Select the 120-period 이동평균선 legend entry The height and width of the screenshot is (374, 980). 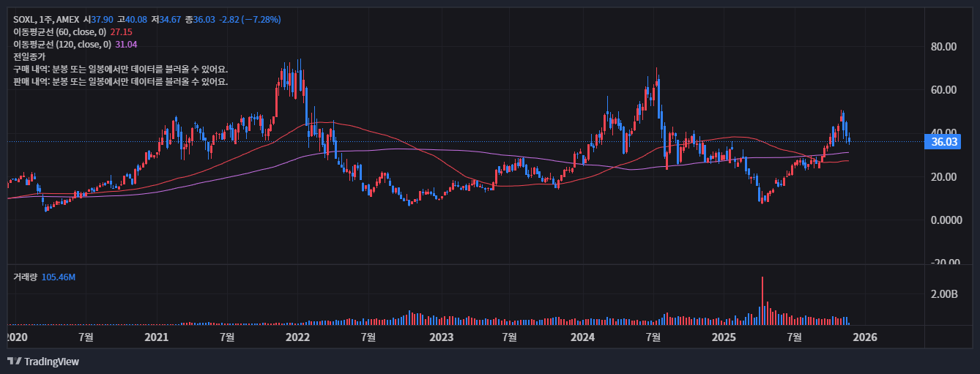coord(62,45)
